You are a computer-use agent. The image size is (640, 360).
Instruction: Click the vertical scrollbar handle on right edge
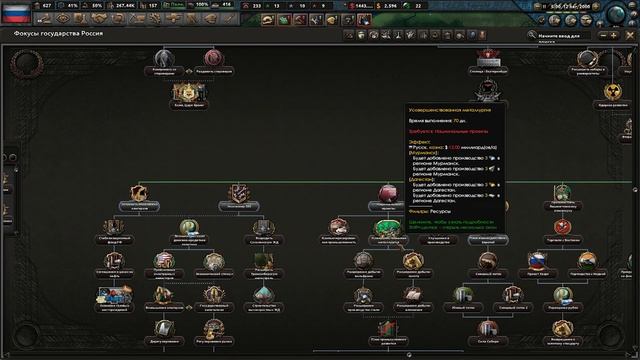click(635, 190)
